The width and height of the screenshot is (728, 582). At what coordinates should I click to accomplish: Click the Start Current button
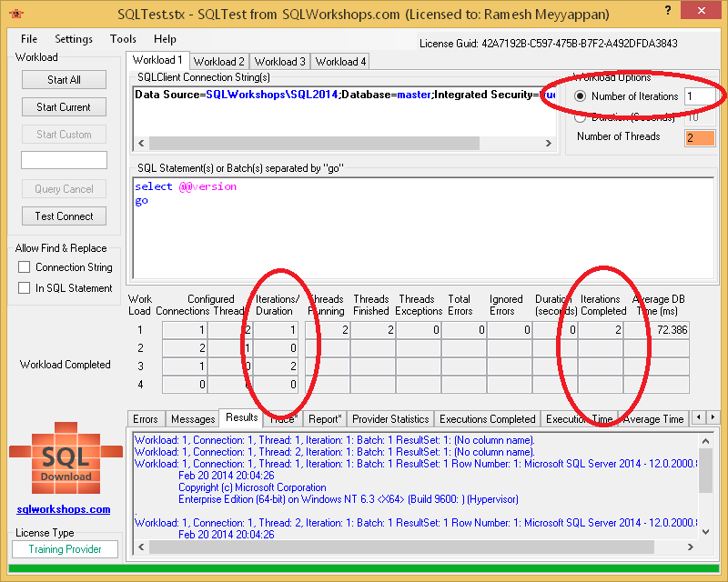[64, 107]
